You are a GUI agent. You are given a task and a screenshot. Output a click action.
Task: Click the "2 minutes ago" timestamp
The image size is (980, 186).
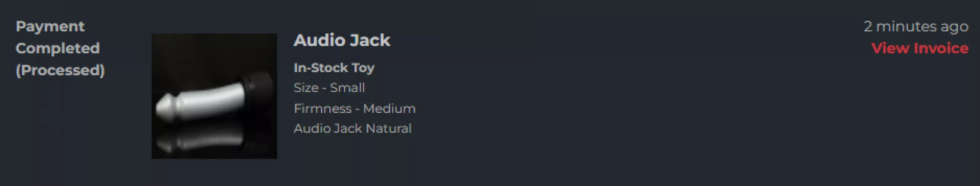[916, 26]
